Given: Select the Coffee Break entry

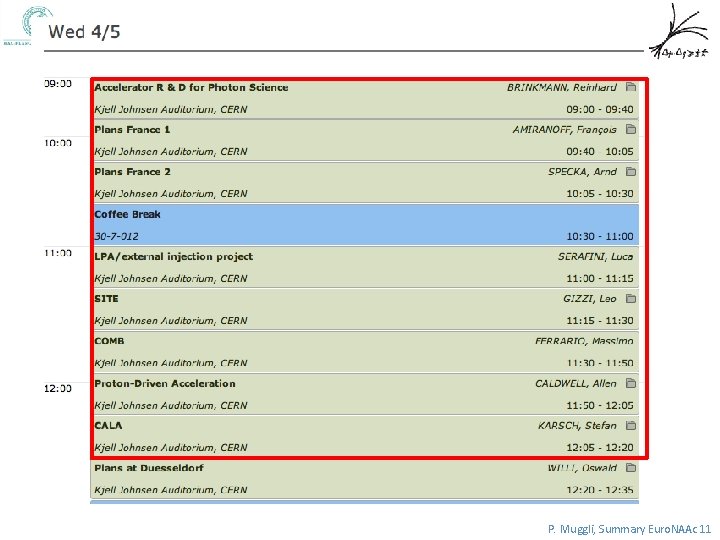Looking at the screenshot, I should pyautogui.click(x=364, y=225).
